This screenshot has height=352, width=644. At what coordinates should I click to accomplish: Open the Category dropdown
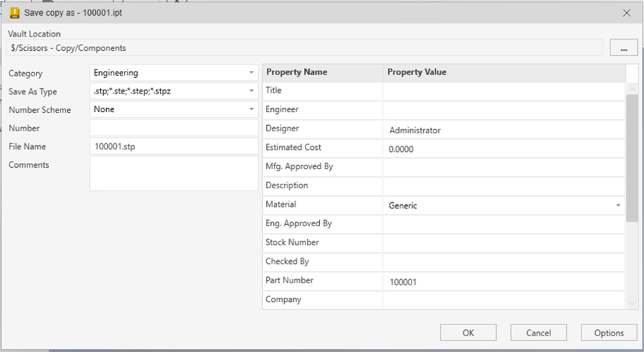coord(251,73)
